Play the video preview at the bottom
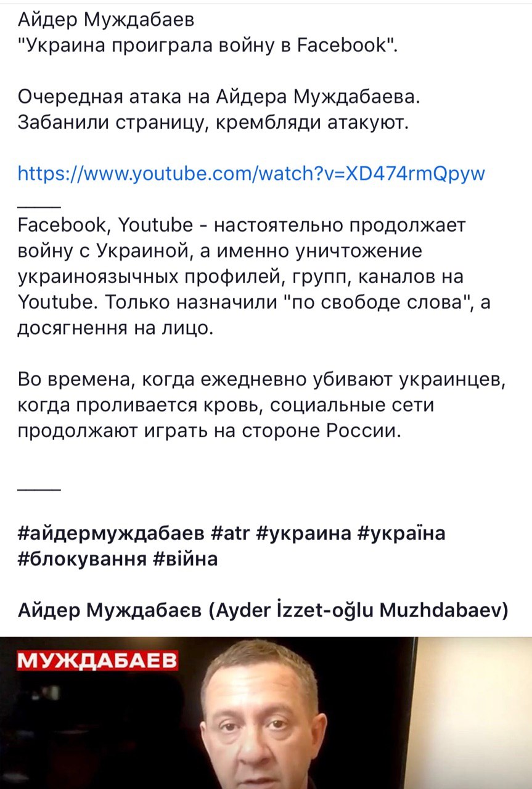Image resolution: width=532 pixels, height=789 pixels. [266, 713]
